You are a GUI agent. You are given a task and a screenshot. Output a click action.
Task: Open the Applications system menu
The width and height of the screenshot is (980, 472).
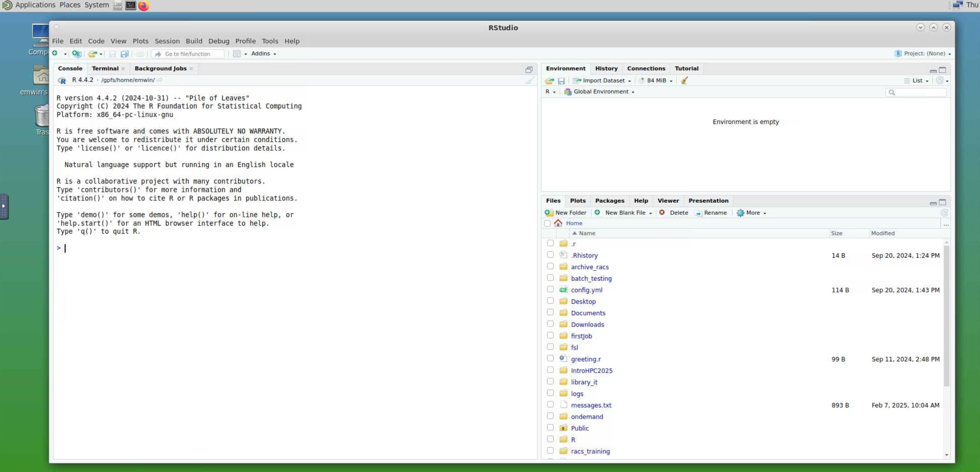pos(35,5)
